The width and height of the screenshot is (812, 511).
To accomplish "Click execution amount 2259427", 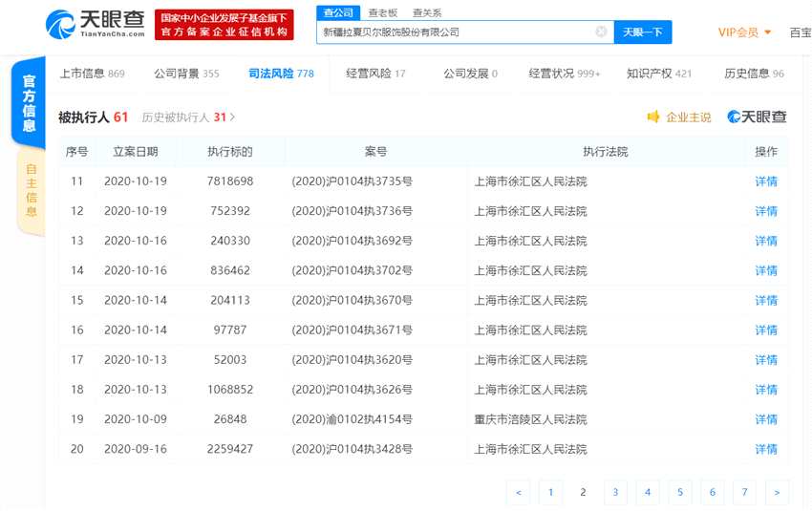I will tap(230, 449).
